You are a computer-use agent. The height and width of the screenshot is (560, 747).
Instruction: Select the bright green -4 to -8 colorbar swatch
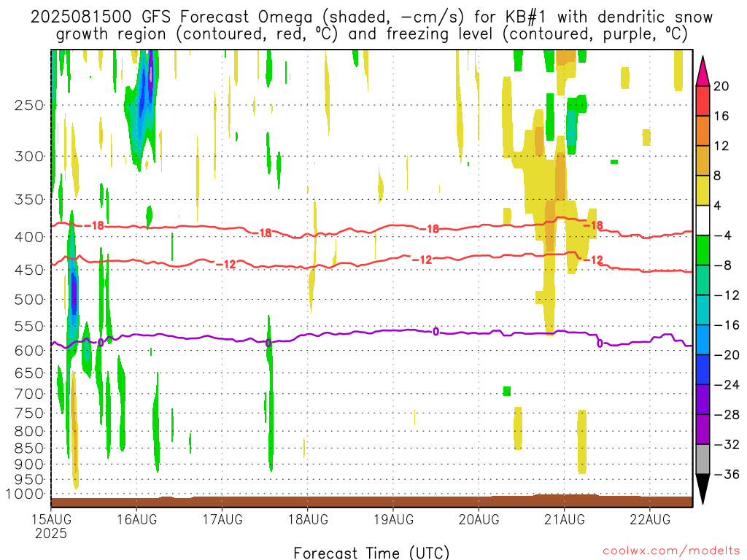click(703, 251)
